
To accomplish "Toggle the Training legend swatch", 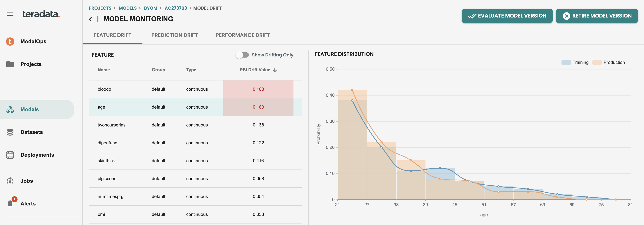I will pyautogui.click(x=566, y=62).
